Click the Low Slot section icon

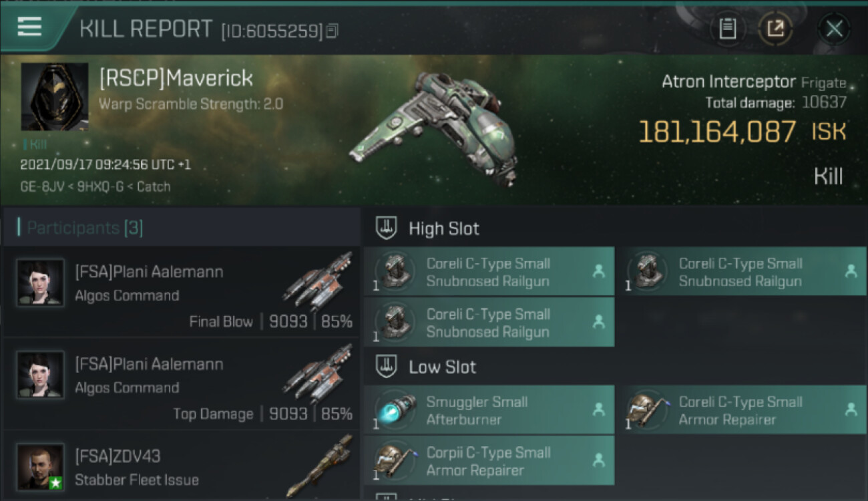pyautogui.click(x=385, y=367)
